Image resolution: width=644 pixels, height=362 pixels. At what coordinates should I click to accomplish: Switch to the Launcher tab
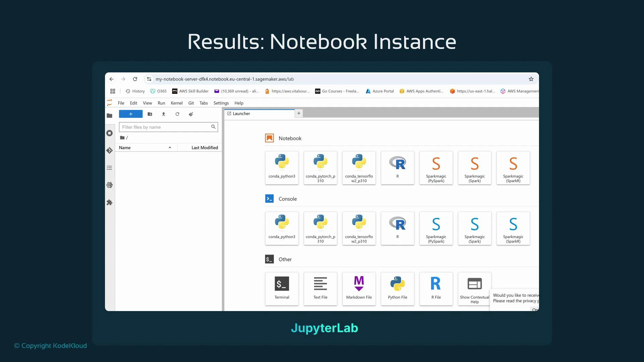point(241,113)
